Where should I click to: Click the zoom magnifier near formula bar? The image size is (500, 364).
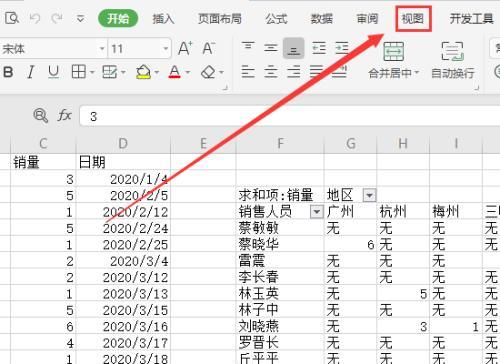point(41,116)
